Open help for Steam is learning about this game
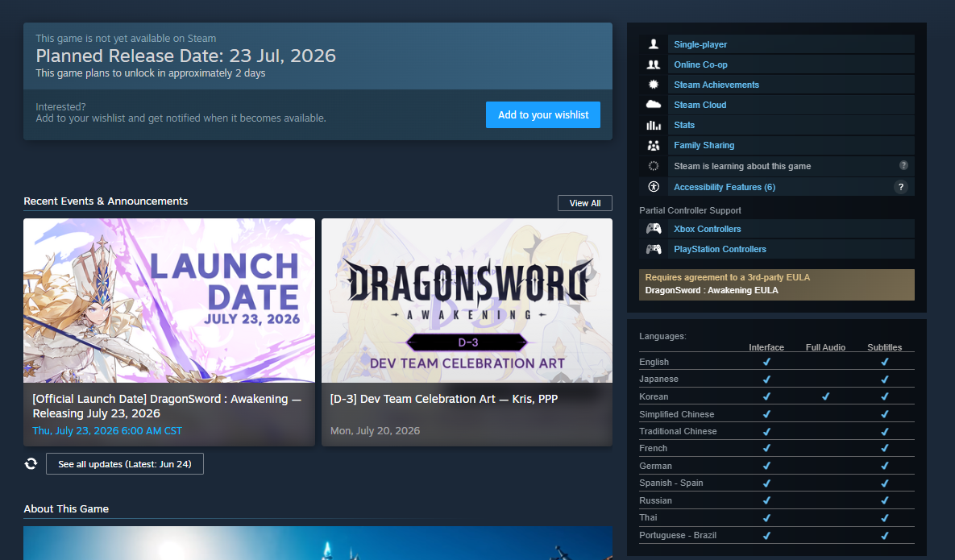 904,165
